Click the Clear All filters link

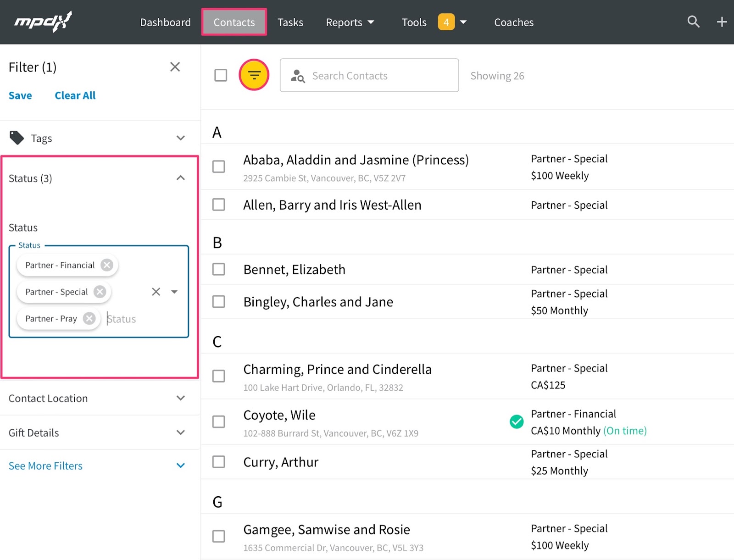[x=75, y=95]
